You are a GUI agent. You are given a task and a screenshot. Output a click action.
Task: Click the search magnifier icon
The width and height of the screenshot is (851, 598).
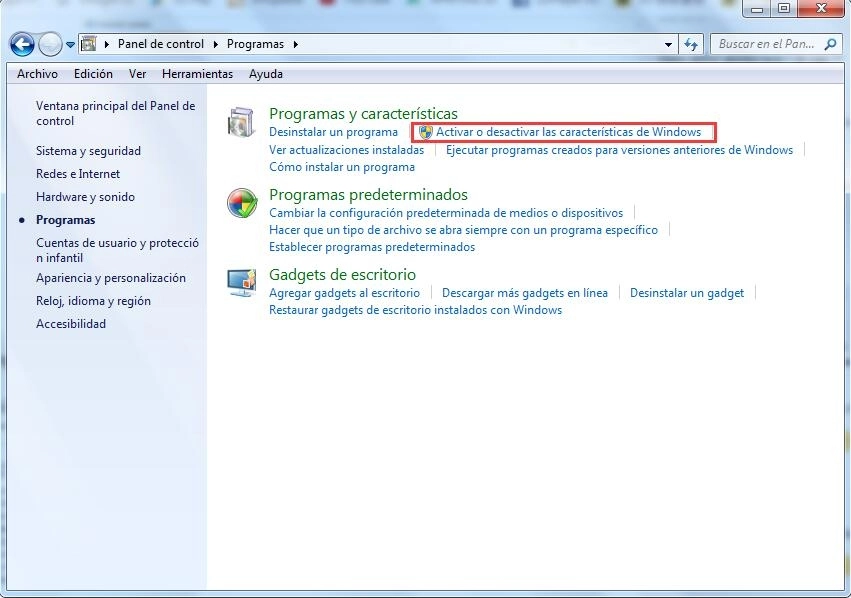[830, 44]
